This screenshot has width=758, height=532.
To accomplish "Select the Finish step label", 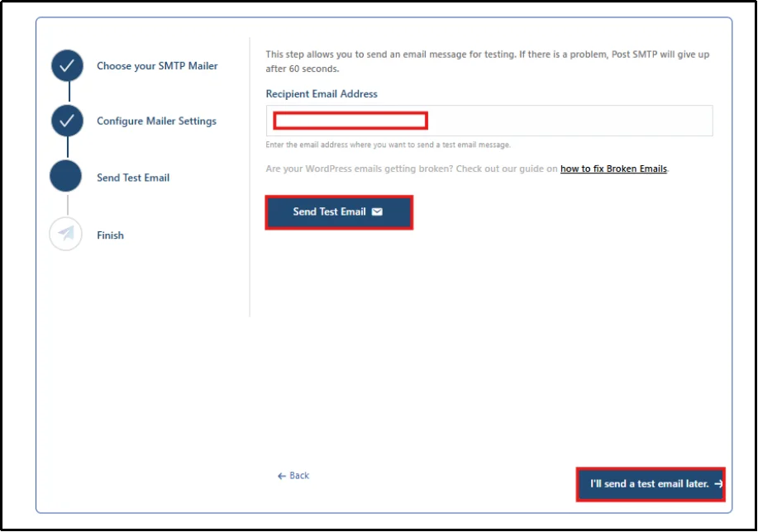I will click(x=110, y=235).
